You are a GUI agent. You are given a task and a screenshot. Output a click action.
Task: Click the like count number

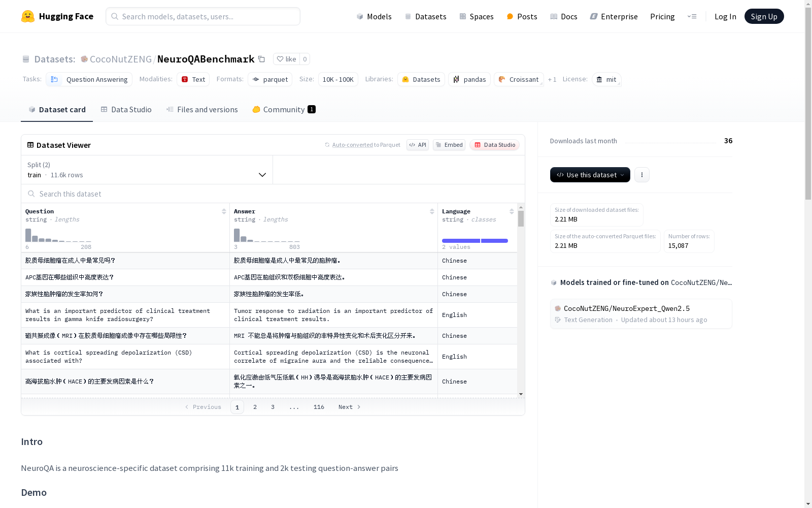304,59
